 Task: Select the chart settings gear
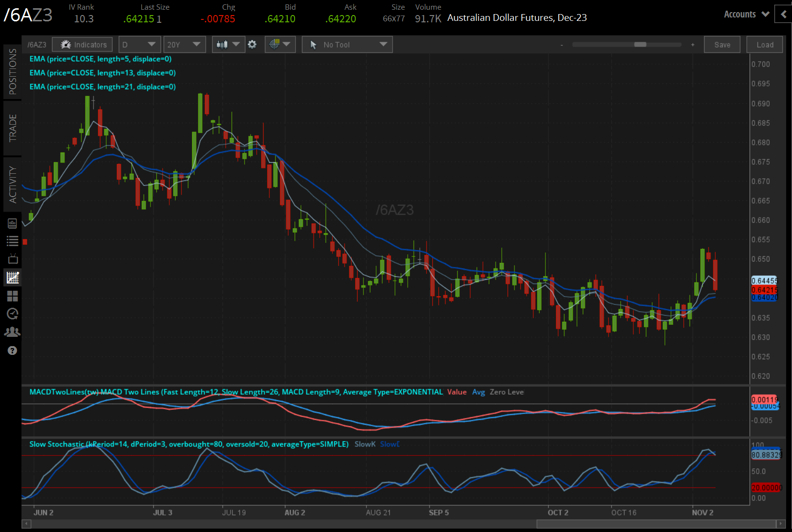coord(252,44)
